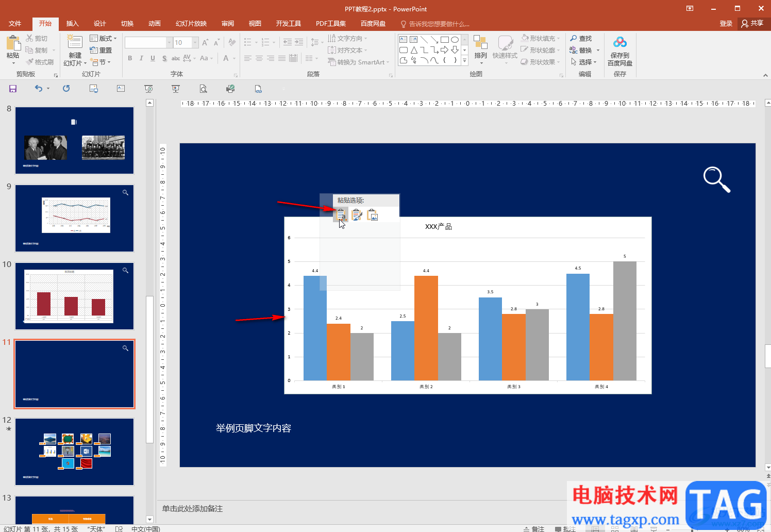Click Shape Outline (形状轮廓) button
The width and height of the screenshot is (771, 532).
(x=540, y=51)
